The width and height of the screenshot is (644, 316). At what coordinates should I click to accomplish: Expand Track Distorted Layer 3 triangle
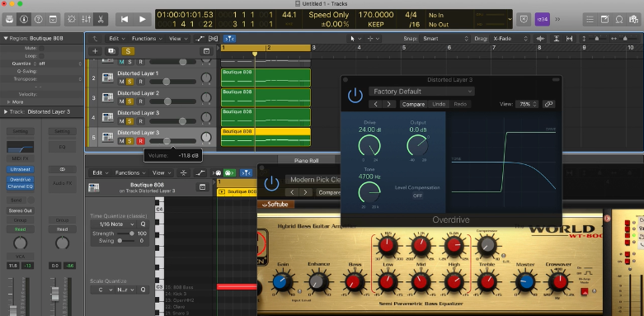(6, 111)
